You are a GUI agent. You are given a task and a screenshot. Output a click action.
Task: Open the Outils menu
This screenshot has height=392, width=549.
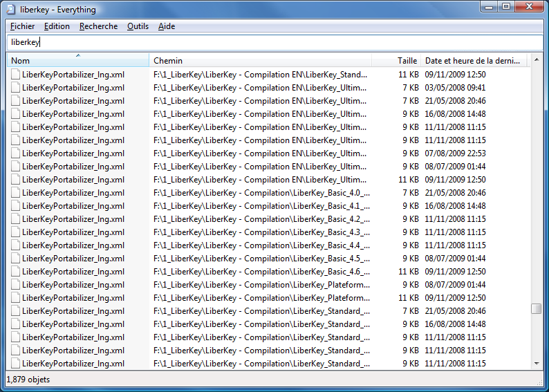138,26
